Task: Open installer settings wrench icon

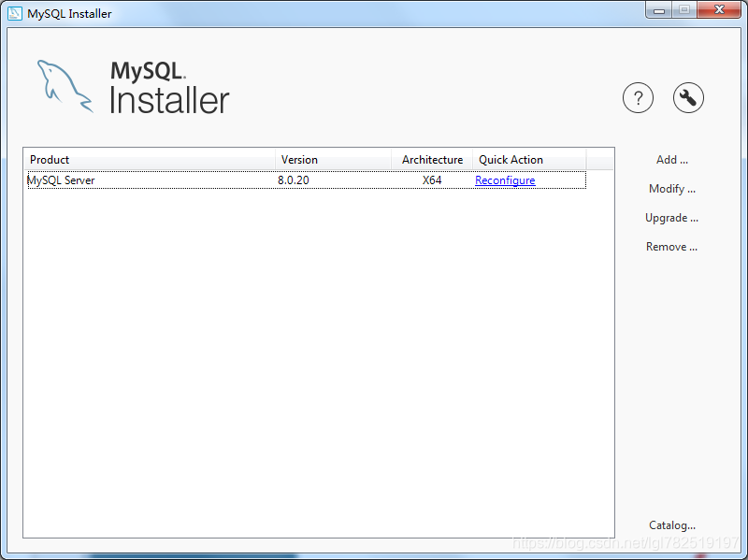Action: (x=688, y=98)
